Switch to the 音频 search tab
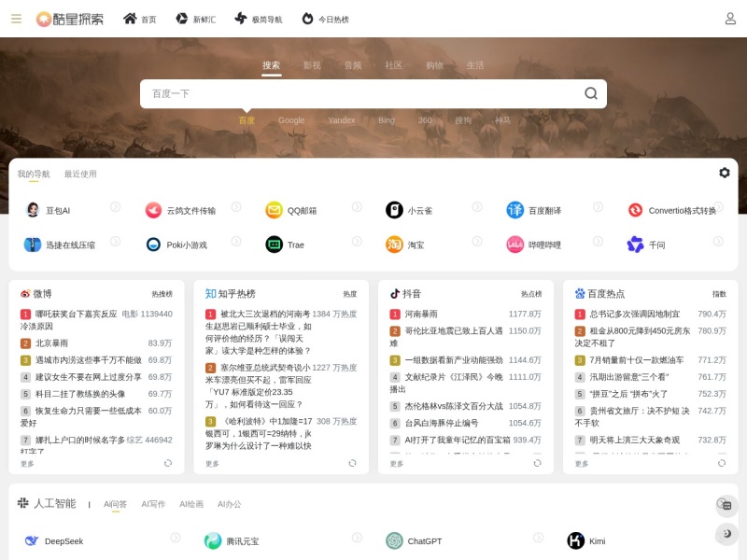Viewport: 747px width, 560px height. 353,65
